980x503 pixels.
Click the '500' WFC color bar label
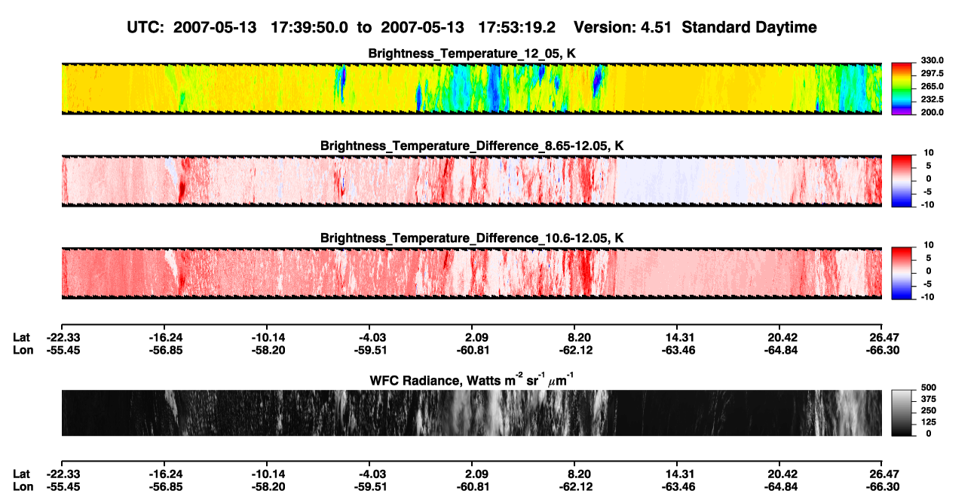(x=928, y=389)
